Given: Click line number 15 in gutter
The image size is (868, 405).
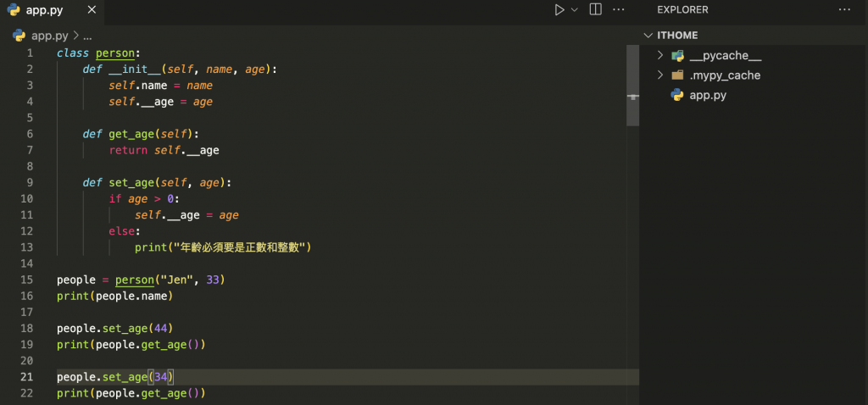Looking at the screenshot, I should pyautogui.click(x=26, y=280).
